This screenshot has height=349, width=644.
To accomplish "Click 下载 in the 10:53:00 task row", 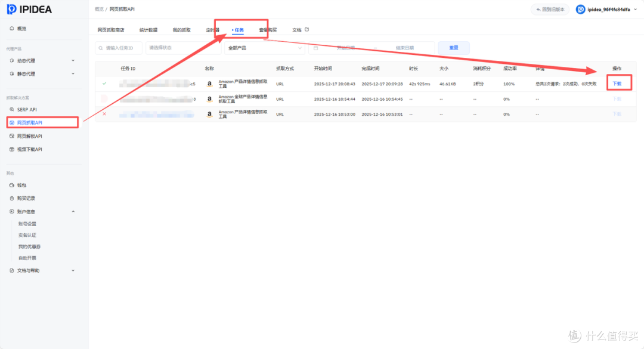I will (x=617, y=115).
